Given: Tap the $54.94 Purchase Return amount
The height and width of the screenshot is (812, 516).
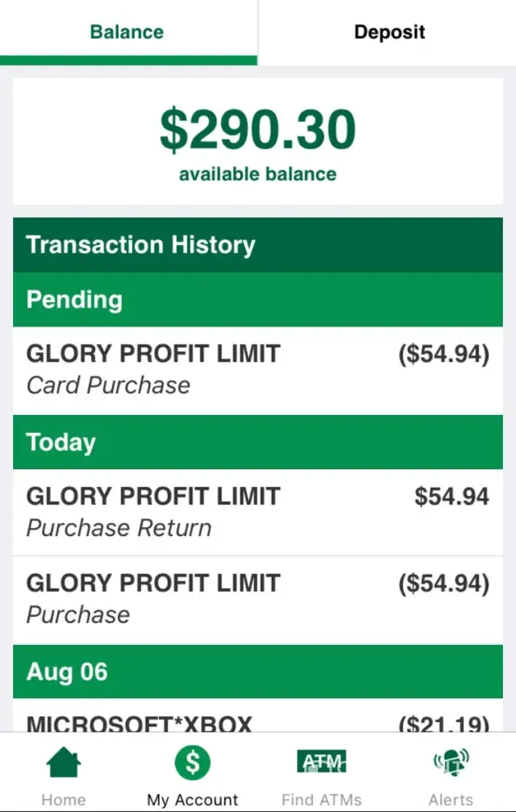Looking at the screenshot, I should point(451,496).
